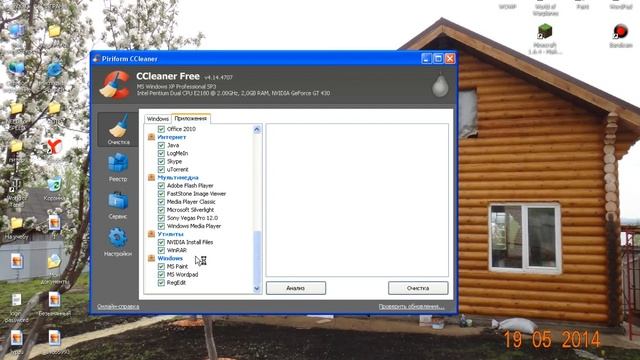
Task: Uncheck the NVIDIA Install Files checkbox
Action: point(161,242)
